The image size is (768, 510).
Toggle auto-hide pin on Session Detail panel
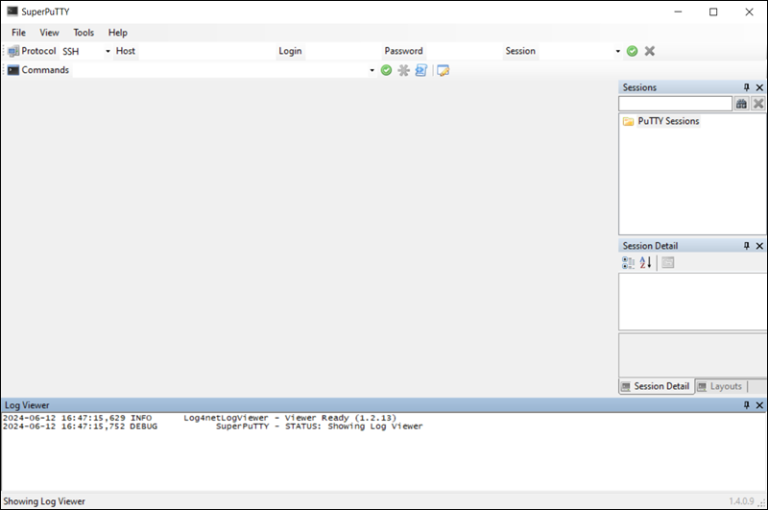(746, 246)
